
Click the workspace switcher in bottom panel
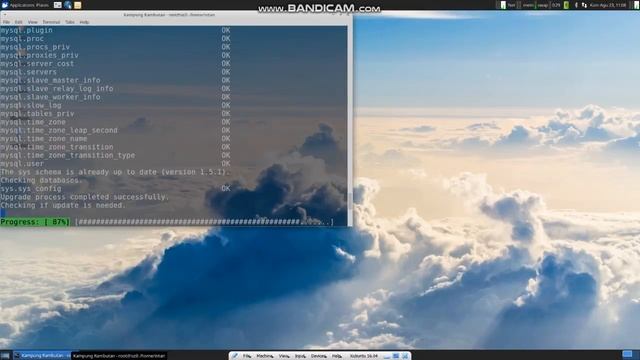tap(627, 354)
